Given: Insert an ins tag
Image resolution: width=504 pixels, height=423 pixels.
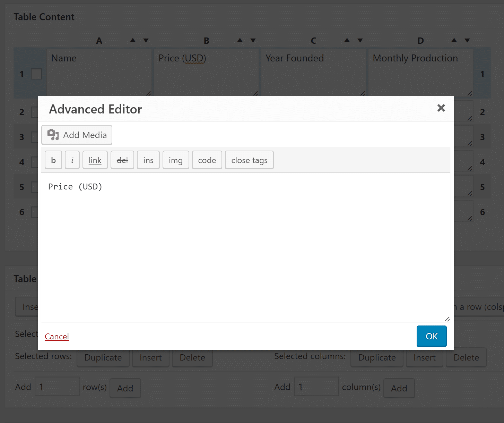Looking at the screenshot, I should [148, 160].
